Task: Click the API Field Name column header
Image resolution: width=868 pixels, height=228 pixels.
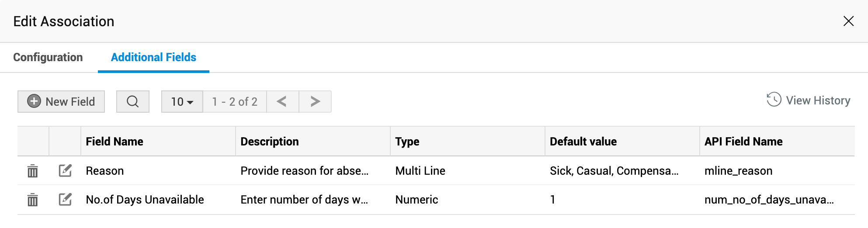Action: [743, 142]
